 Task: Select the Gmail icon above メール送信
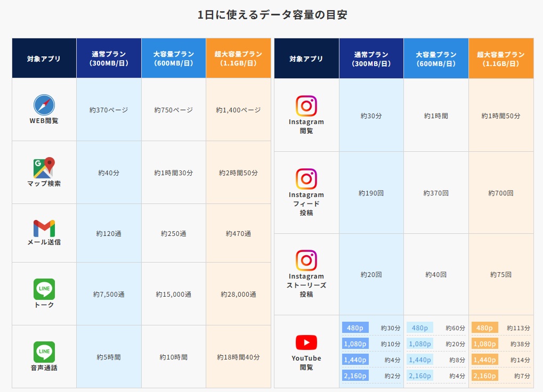point(44,228)
